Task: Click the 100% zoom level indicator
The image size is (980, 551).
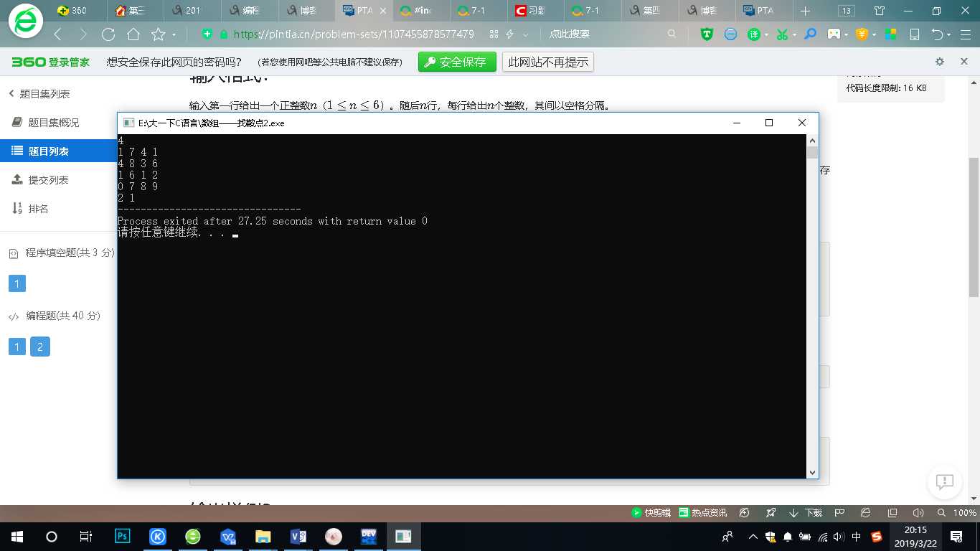Action: [964, 513]
